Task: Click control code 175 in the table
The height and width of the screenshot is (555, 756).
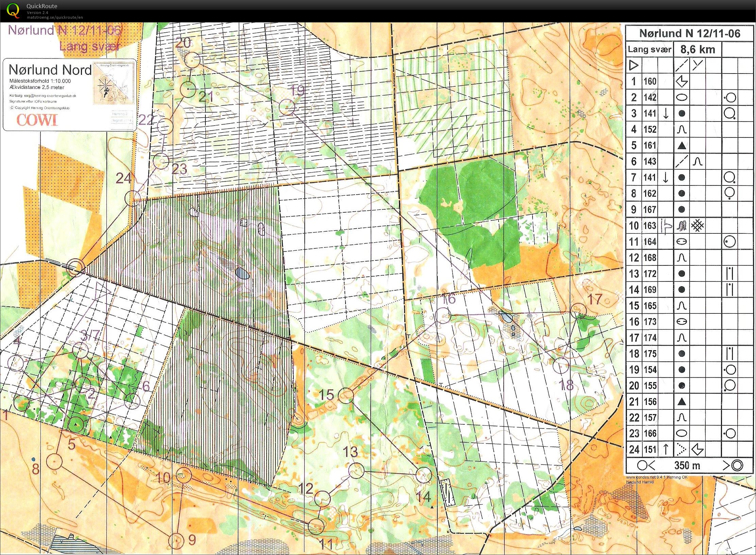Action: (x=650, y=354)
